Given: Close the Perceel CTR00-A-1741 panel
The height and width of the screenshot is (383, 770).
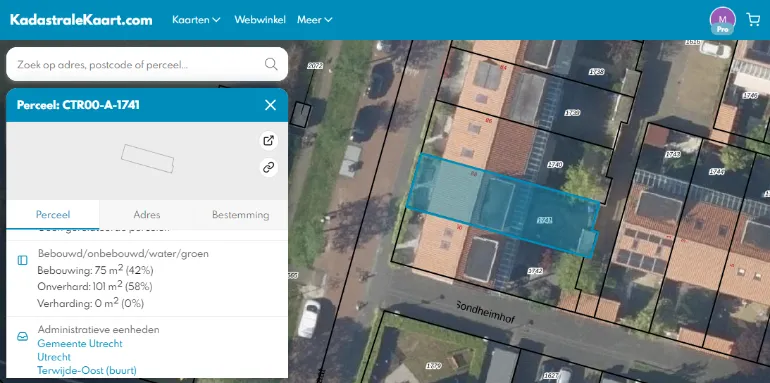Looking at the screenshot, I should [x=270, y=105].
